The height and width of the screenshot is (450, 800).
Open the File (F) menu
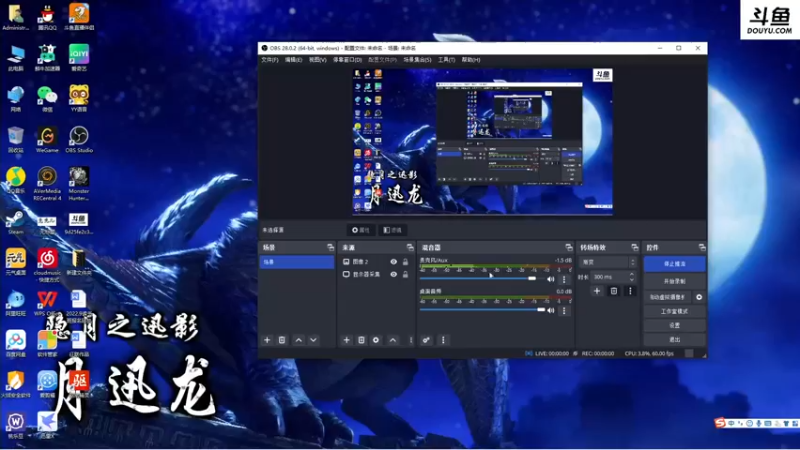[x=270, y=60]
